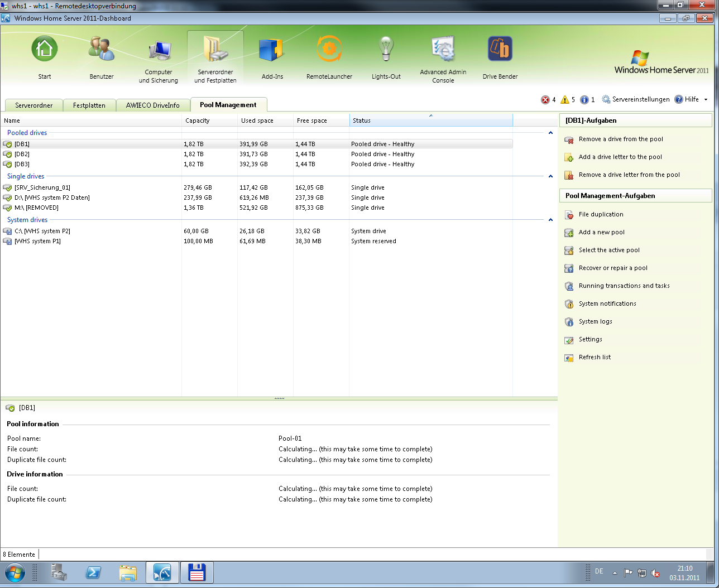Open the Advanced Admin Console
Image resolution: width=719 pixels, height=588 pixels.
[x=443, y=49]
